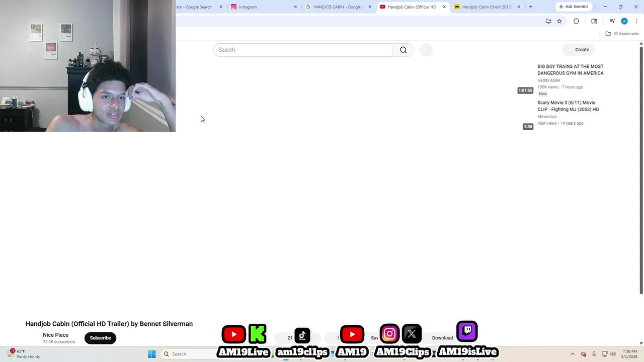Click the YouTube search magnifier button
The image size is (644, 362).
(x=403, y=50)
